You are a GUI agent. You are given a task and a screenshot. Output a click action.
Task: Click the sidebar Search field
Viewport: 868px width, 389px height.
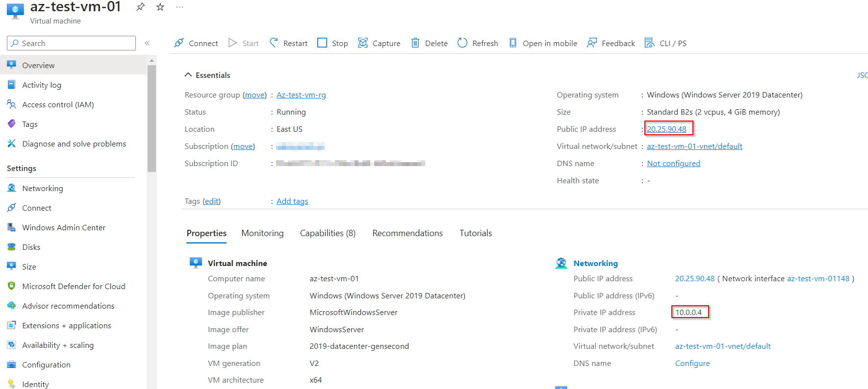71,43
